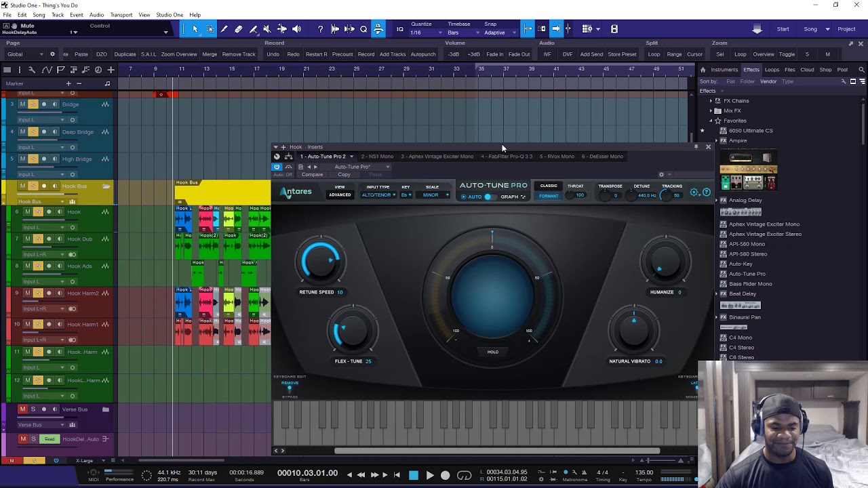The image size is (868, 488).
Task: Mute the Bridge track
Action: click(22, 104)
